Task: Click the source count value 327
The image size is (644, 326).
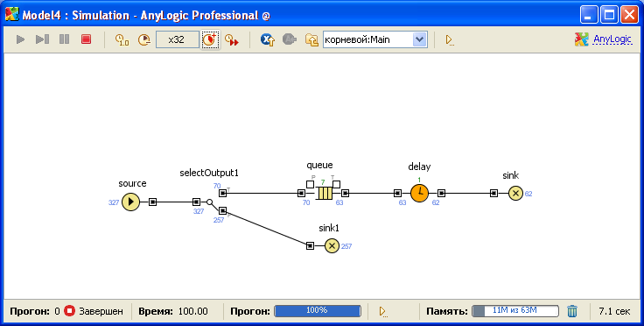Action: tap(114, 202)
